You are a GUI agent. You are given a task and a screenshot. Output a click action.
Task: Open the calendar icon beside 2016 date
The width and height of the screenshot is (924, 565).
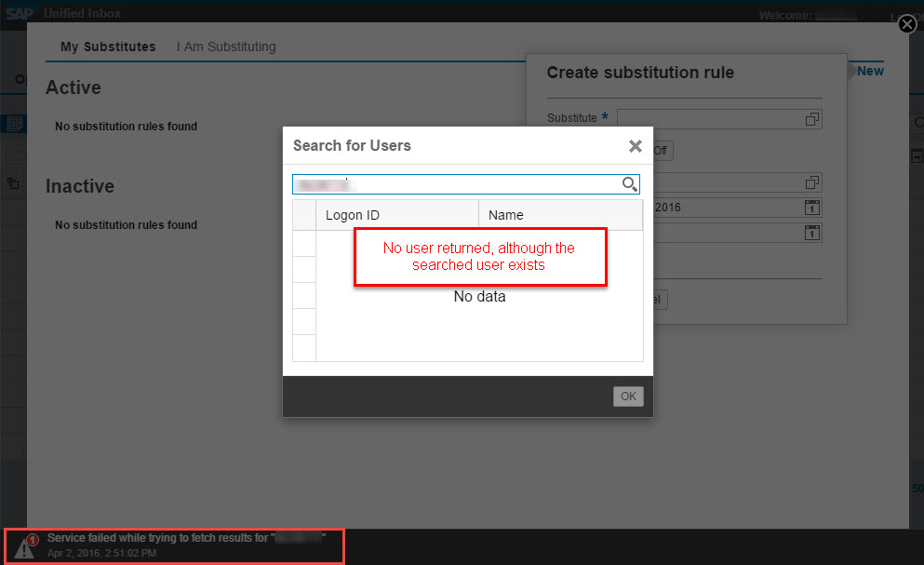click(812, 208)
